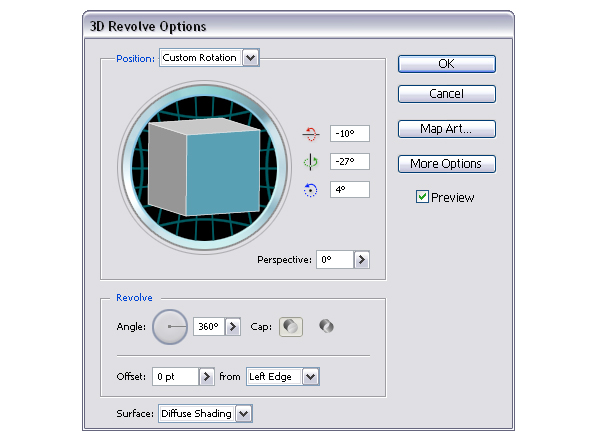Open the Position preset dropdown

[250, 58]
